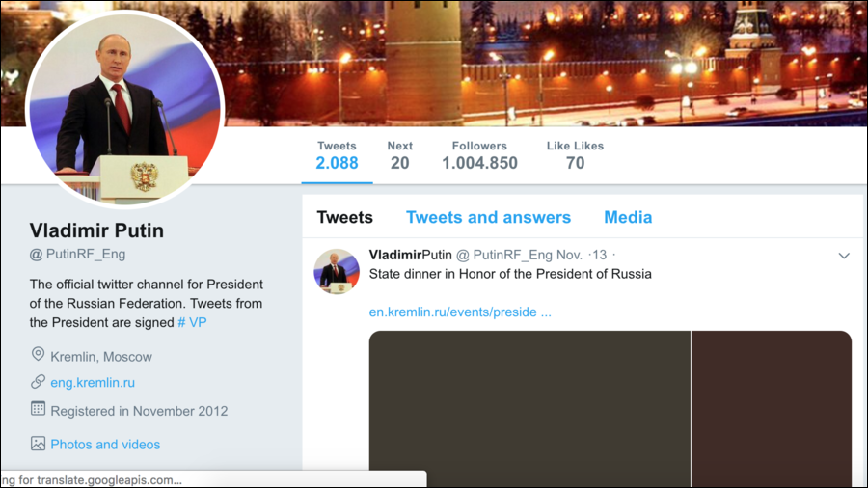Open the Next 20 following list

tap(399, 155)
